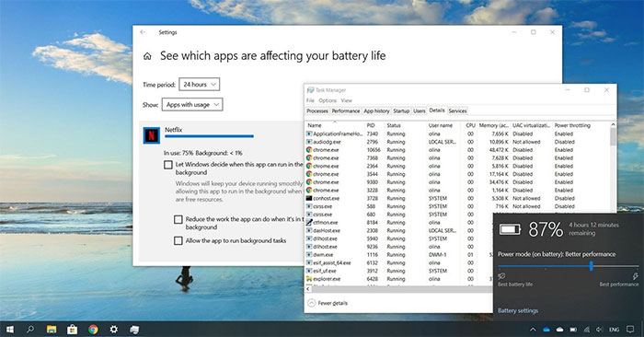The height and width of the screenshot is (337, 644).
Task: Open volume speaker tray icon
Action: click(600, 330)
